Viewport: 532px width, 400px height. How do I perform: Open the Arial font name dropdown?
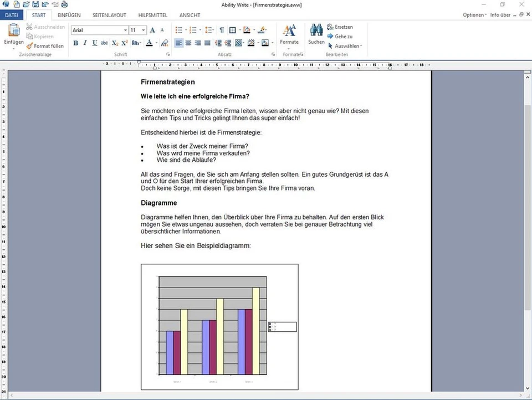[x=125, y=30]
